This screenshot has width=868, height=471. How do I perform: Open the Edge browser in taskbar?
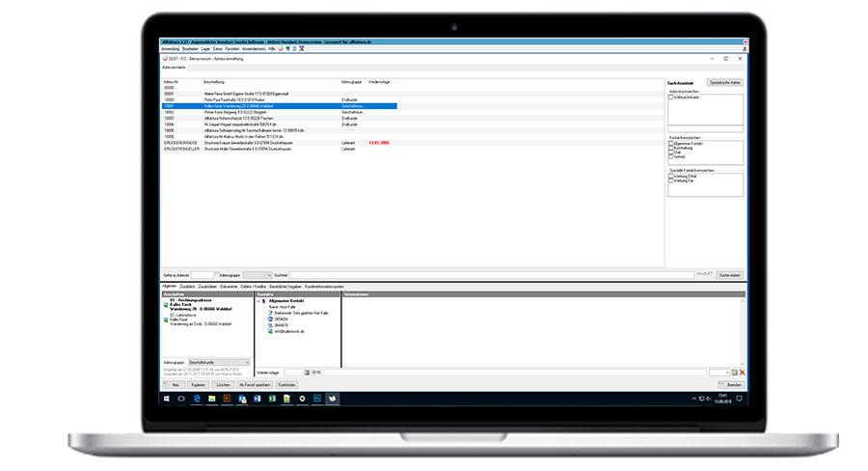213,398
